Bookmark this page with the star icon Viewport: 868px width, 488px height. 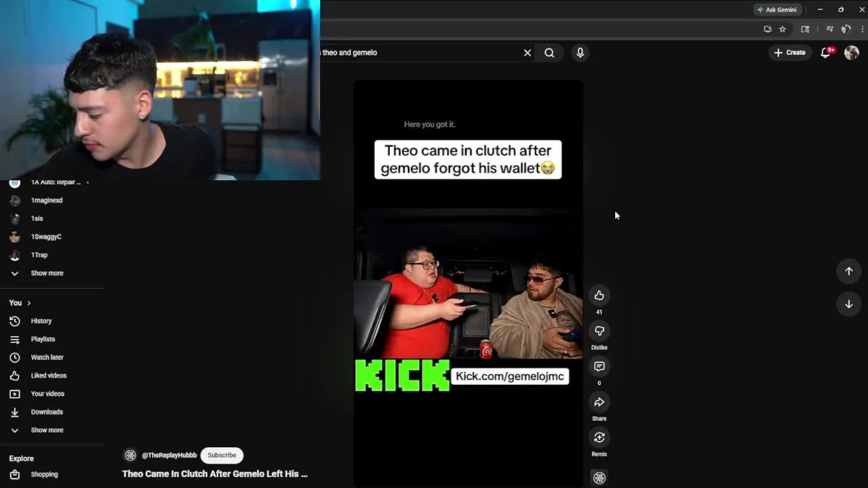pos(783,29)
